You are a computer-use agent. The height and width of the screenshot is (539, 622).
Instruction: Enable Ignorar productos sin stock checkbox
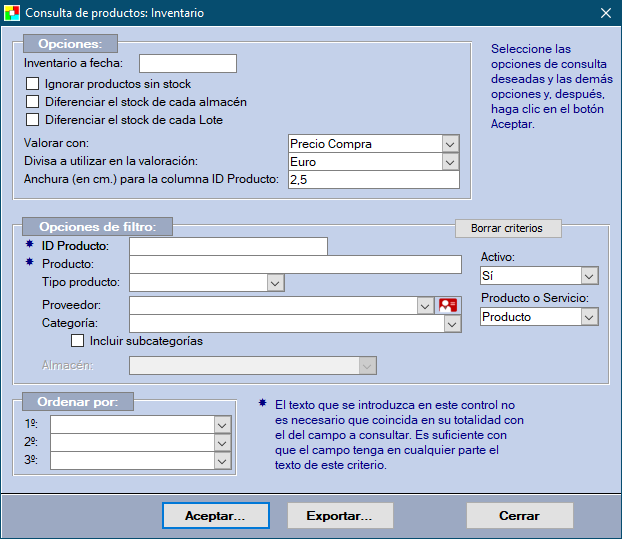(x=33, y=84)
